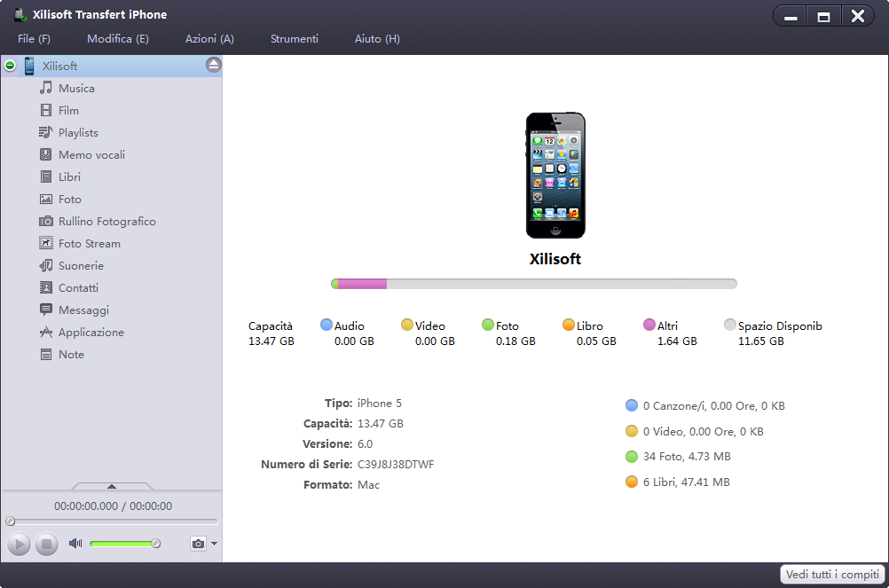Viewport: 889px width, 588px height.
Task: Select the Contatti icon
Action: point(46,287)
